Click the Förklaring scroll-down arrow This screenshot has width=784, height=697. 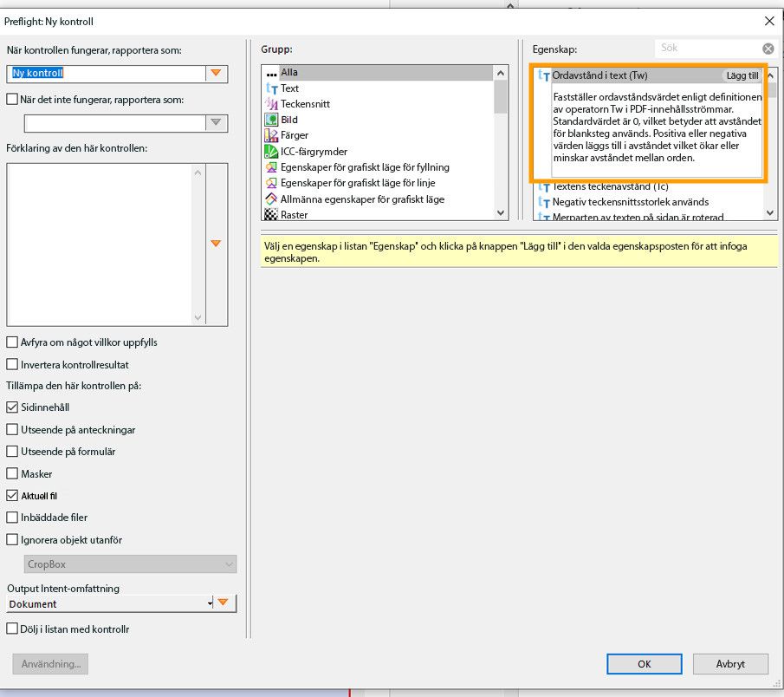(198, 318)
